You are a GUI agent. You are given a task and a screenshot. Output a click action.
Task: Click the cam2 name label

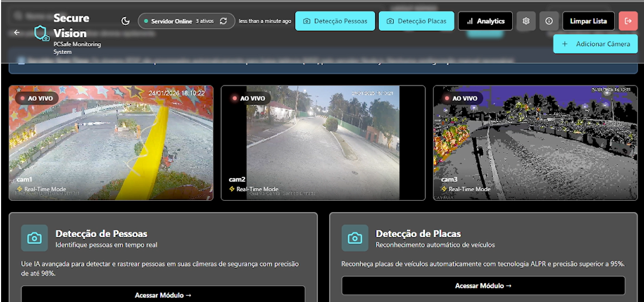[x=237, y=179]
